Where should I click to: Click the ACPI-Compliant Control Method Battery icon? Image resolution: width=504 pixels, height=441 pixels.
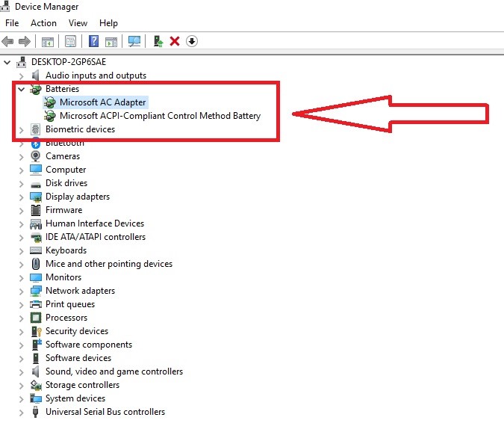[x=50, y=116]
